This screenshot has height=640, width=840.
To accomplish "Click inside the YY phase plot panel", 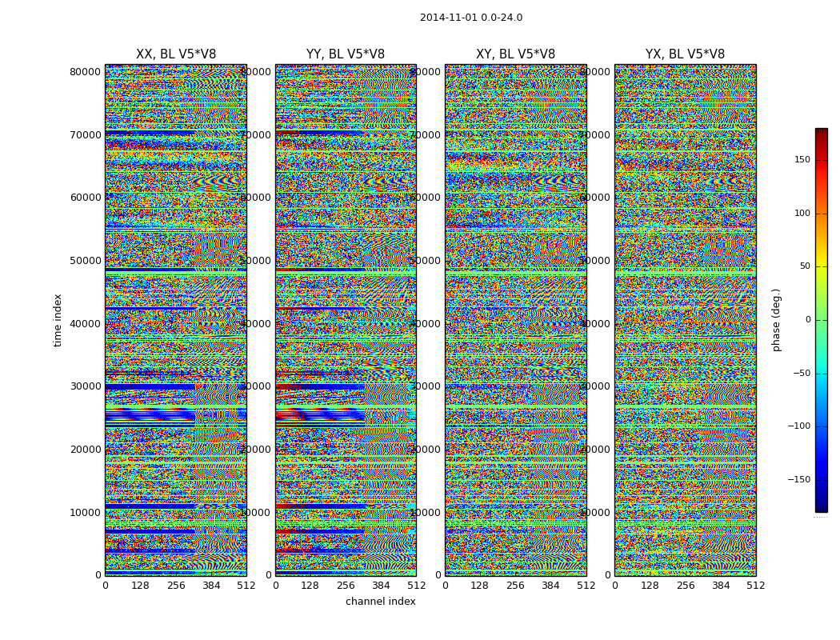I will click(x=346, y=320).
